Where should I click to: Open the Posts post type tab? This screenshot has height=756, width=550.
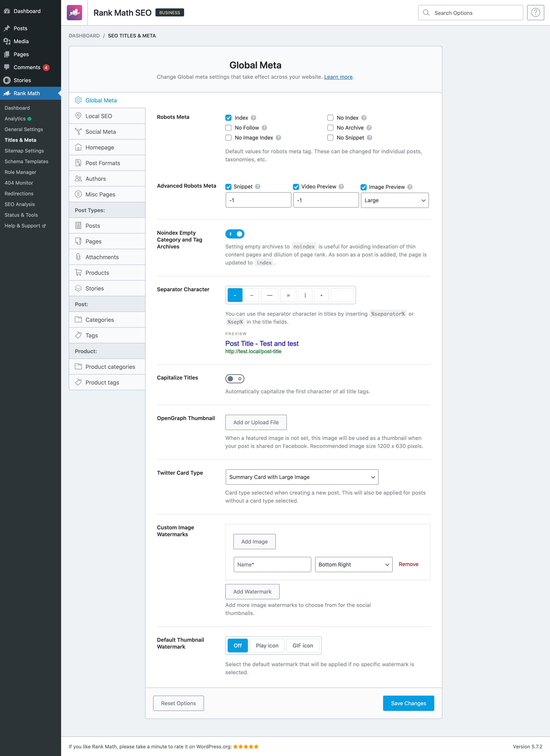107,226
